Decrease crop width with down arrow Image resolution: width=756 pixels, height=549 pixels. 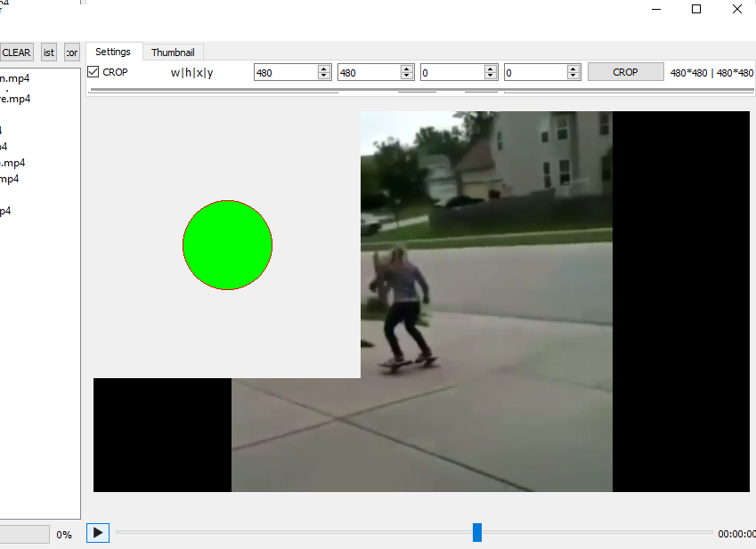(324, 76)
